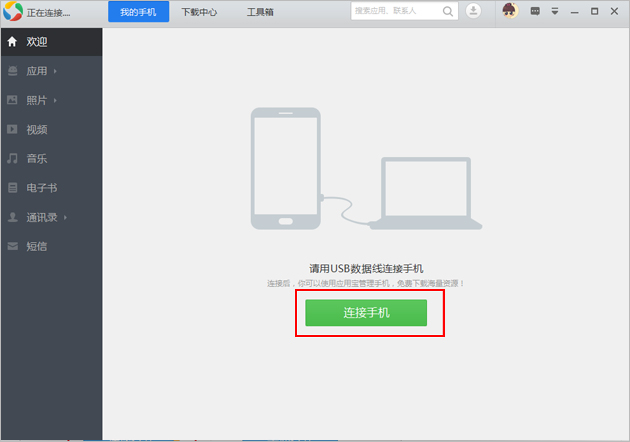Expand the 照片 (Photos) arrow
Viewport: 630px width, 442px height.
55,100
